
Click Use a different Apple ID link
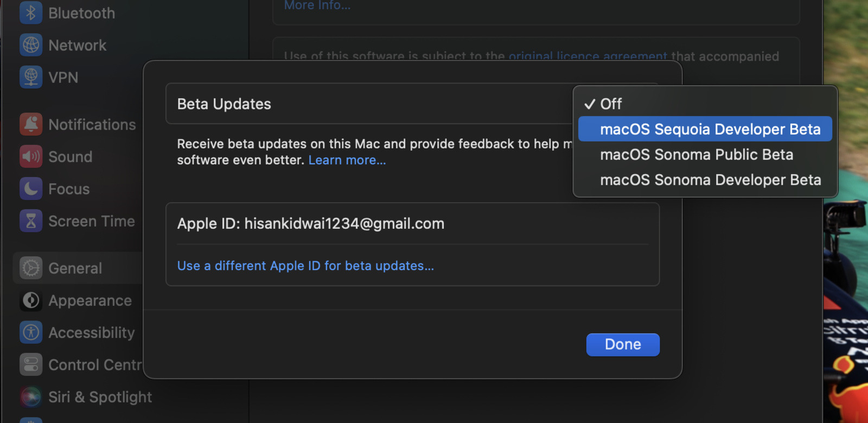pos(305,266)
